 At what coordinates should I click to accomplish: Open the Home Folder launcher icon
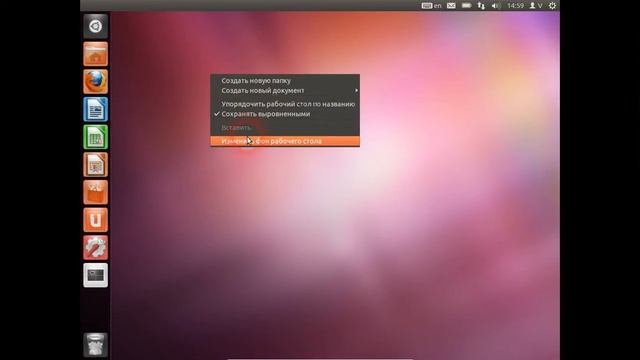pos(96,54)
